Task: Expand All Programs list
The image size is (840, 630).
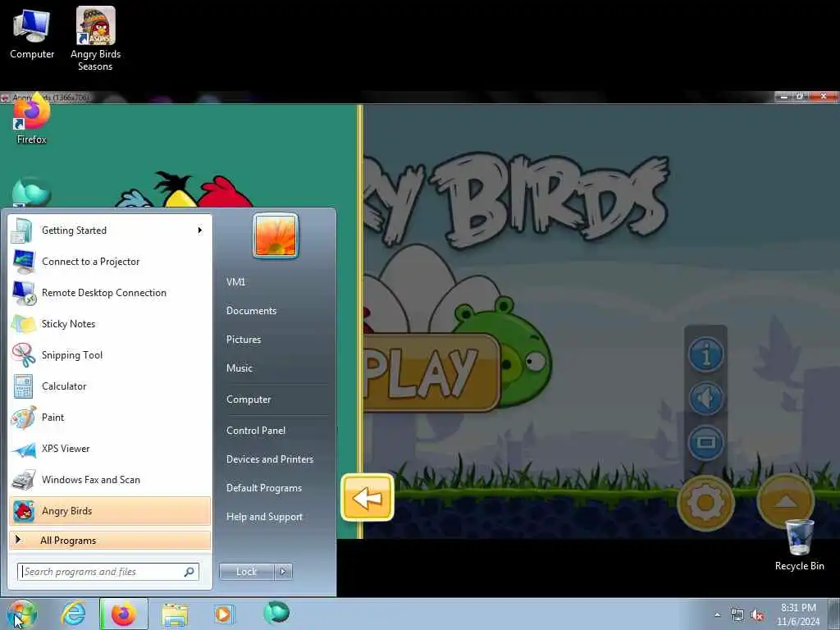Action: [x=111, y=540]
